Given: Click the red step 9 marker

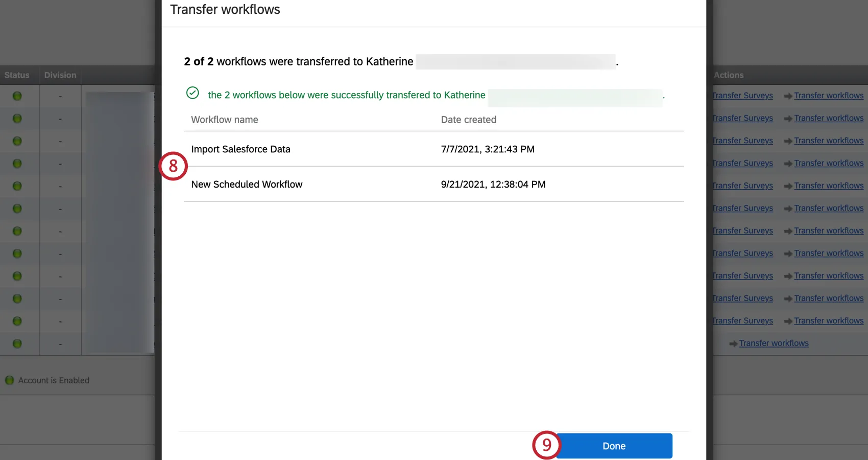Looking at the screenshot, I should pyautogui.click(x=546, y=445).
